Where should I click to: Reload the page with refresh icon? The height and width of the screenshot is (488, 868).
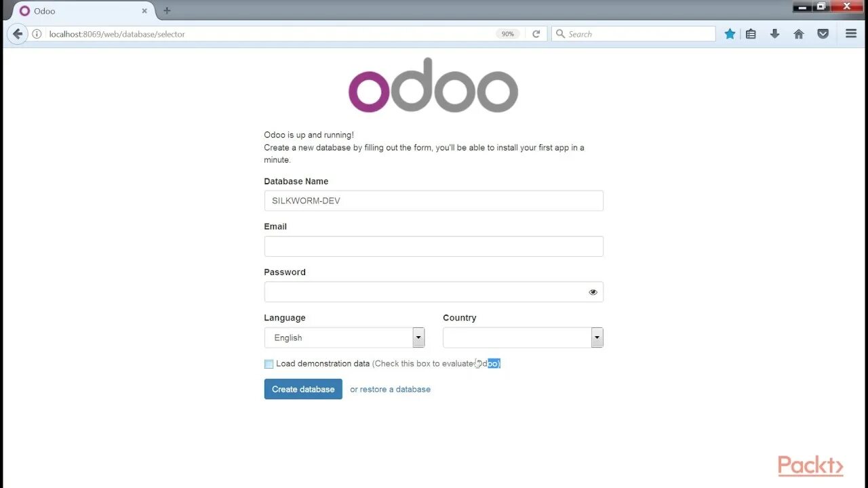(x=536, y=34)
